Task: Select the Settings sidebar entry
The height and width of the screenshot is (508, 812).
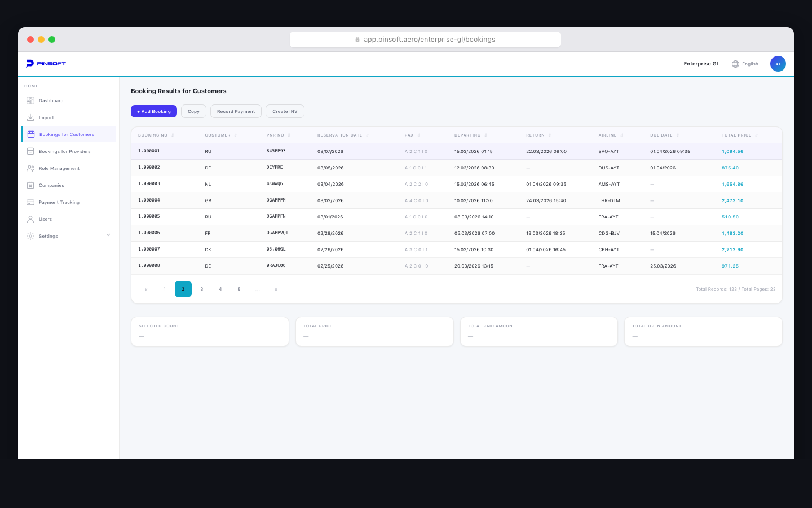Action: [x=48, y=236]
